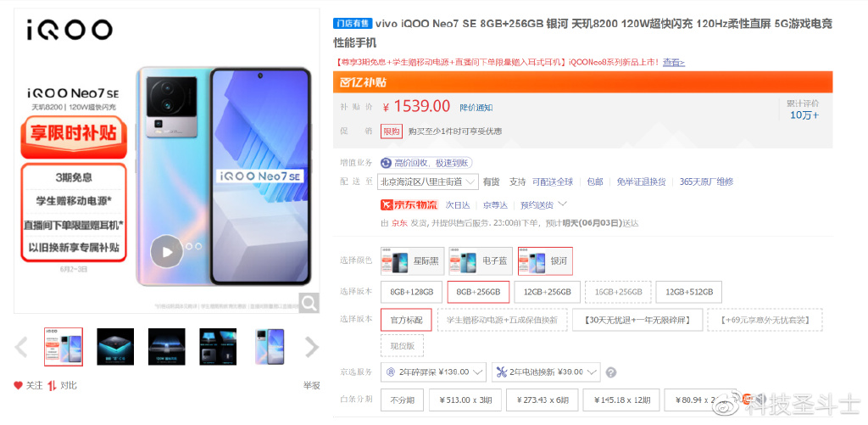This screenshot has height=425, width=868.
Task: Select +69元享意外无忧套装 package
Action: (765, 320)
